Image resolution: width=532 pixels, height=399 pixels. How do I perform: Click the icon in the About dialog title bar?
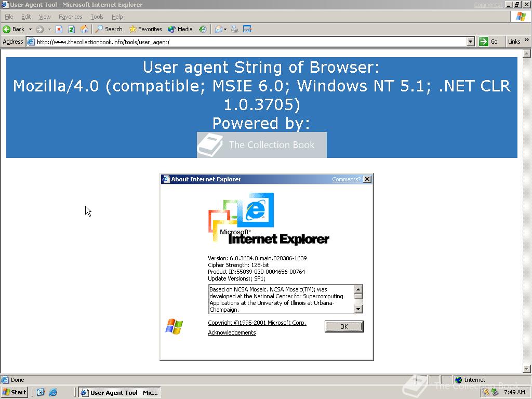pos(166,179)
